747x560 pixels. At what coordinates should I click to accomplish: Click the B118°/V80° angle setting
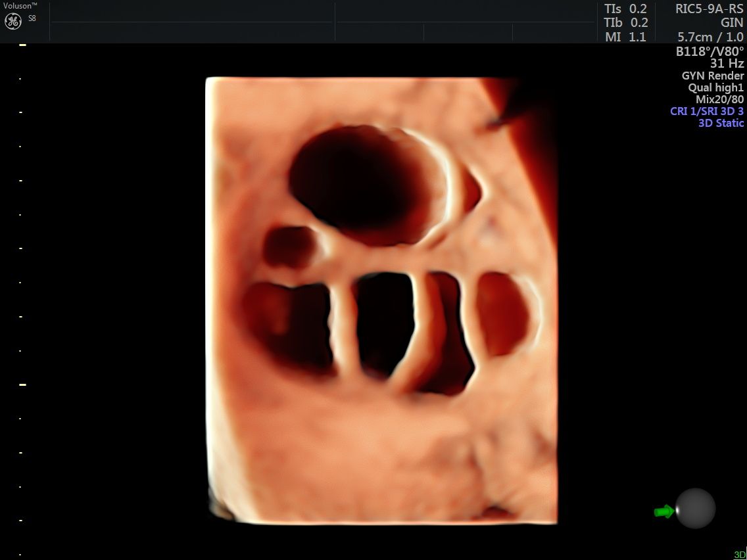[710, 51]
